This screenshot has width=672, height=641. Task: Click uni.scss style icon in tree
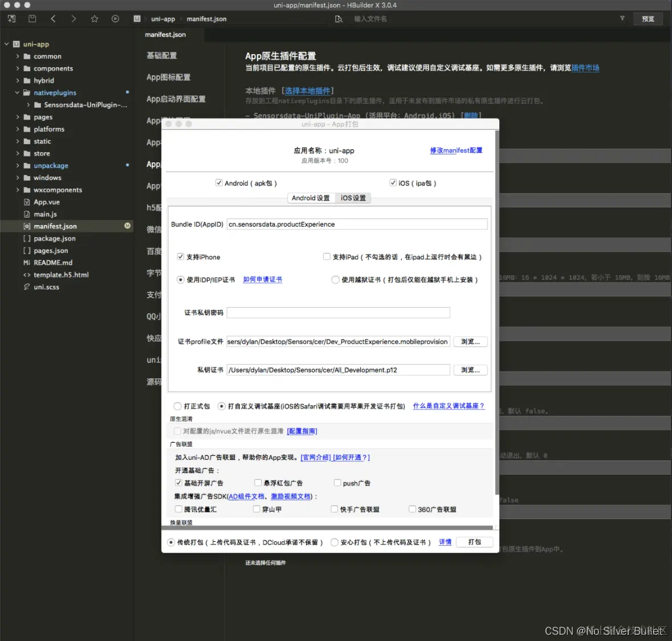(x=27, y=287)
